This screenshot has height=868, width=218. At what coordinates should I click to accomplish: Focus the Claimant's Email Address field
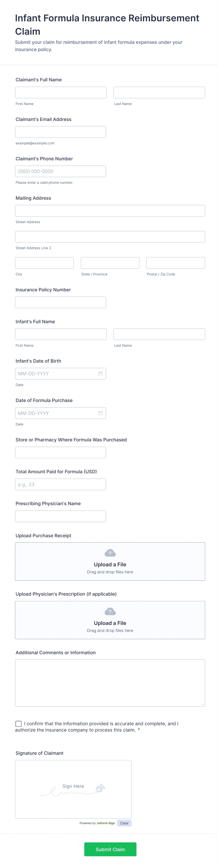pyautogui.click(x=61, y=132)
